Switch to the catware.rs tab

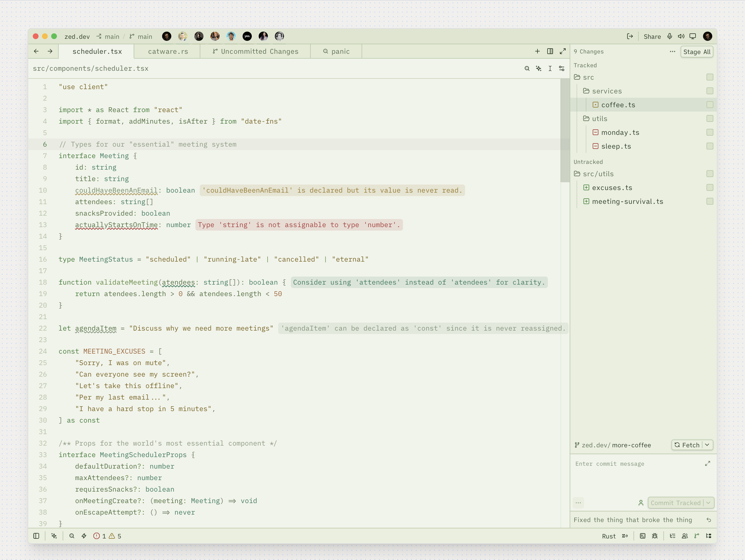pos(168,51)
